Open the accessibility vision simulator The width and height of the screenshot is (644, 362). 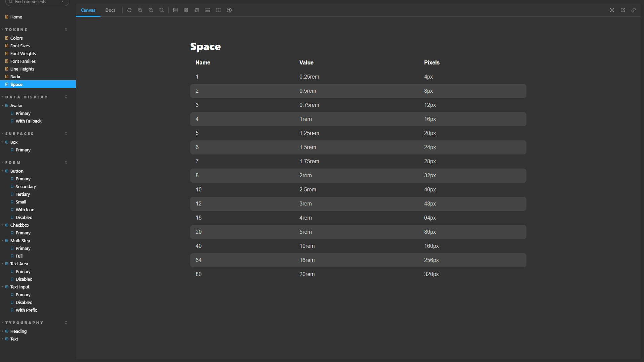(229, 10)
